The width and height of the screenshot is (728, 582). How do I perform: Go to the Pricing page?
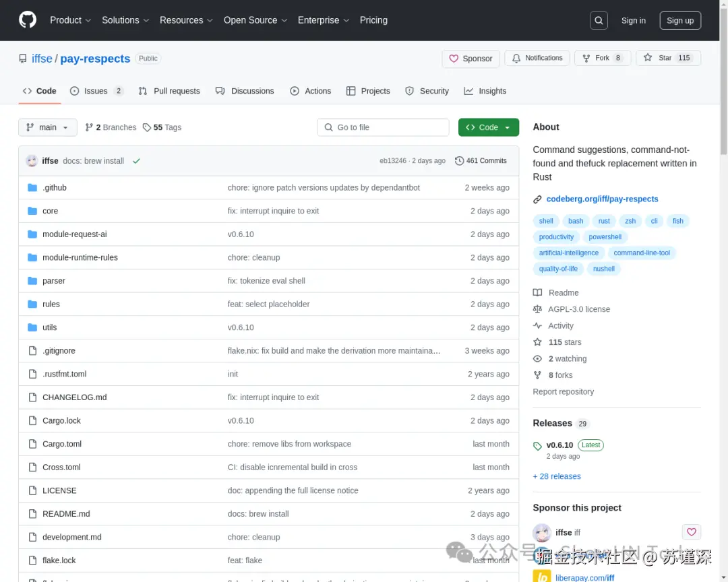(x=373, y=20)
